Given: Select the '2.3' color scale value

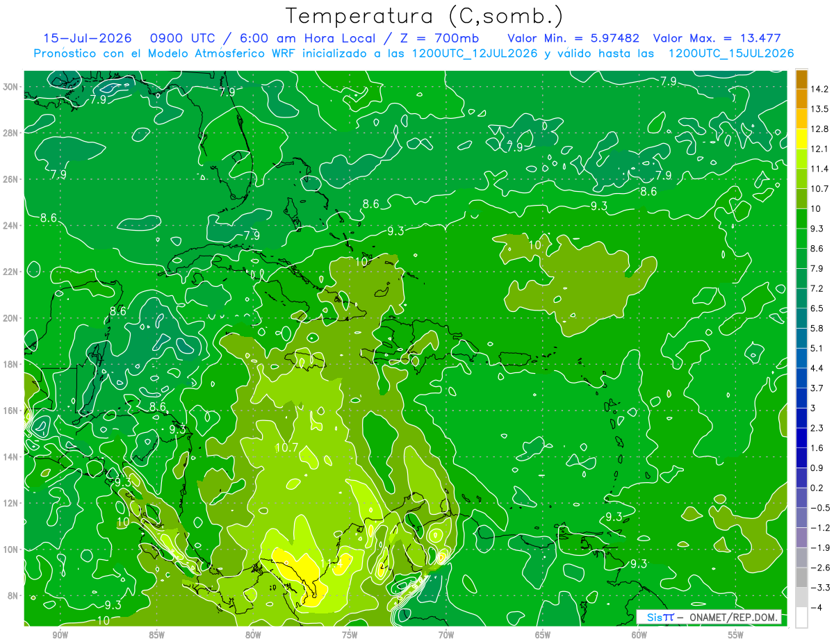Looking at the screenshot, I should (818, 428).
